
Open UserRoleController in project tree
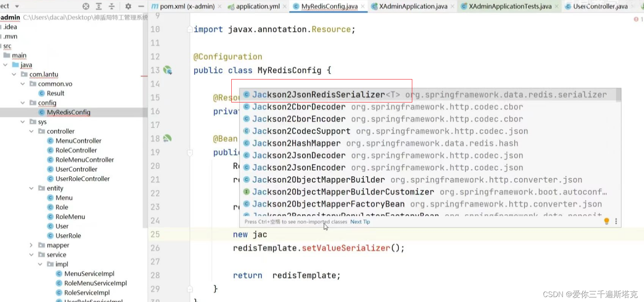79,178
